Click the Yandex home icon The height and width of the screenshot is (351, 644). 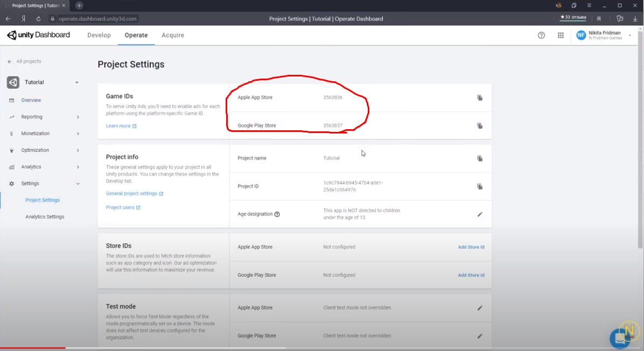(x=23, y=18)
